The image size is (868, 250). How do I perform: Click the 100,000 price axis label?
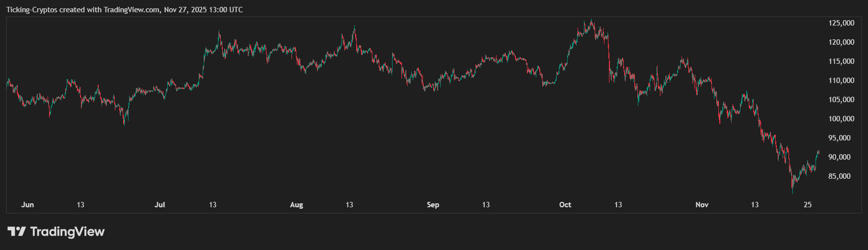[x=841, y=119]
